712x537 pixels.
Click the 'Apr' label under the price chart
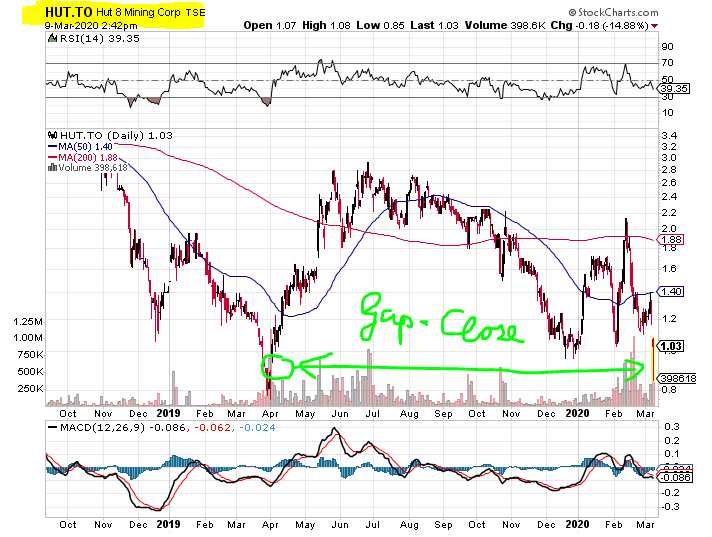270,414
